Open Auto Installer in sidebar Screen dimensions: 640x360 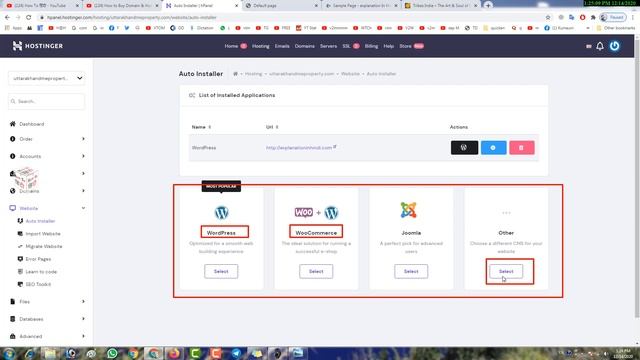pyautogui.click(x=40, y=221)
